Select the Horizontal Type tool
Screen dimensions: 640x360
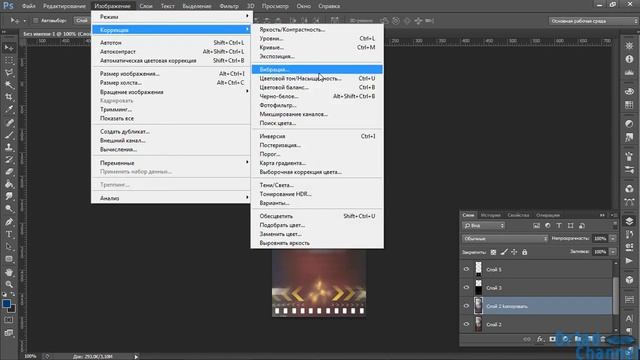pos(9,234)
